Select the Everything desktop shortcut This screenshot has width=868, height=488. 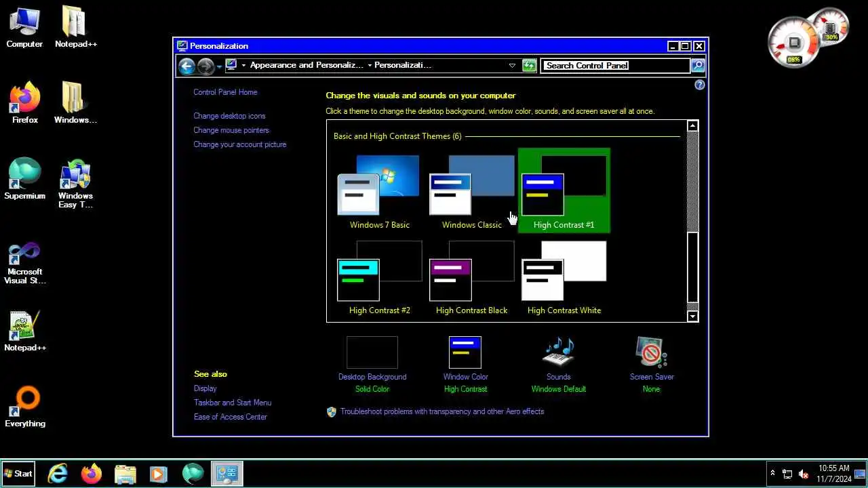25,407
